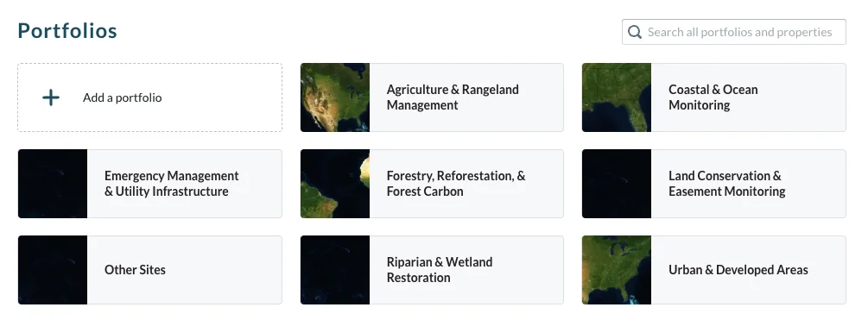Open Agriculture & Rangeland Management portfolio title
The height and width of the screenshot is (320, 868).
[x=453, y=97]
